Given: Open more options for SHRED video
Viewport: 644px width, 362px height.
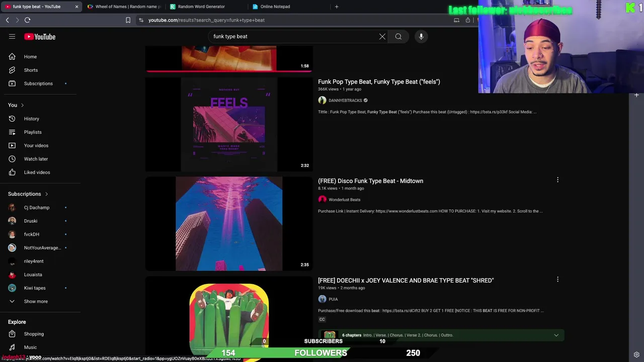Looking at the screenshot, I should point(557,280).
